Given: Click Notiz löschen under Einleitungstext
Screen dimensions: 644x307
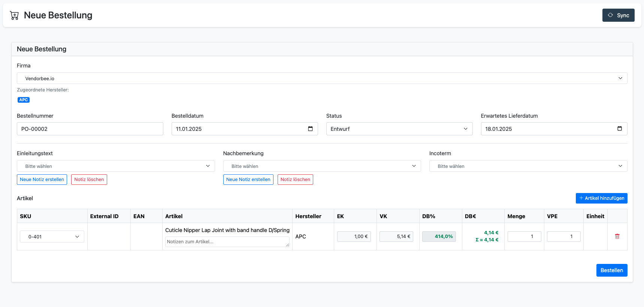Looking at the screenshot, I should coord(89,180).
